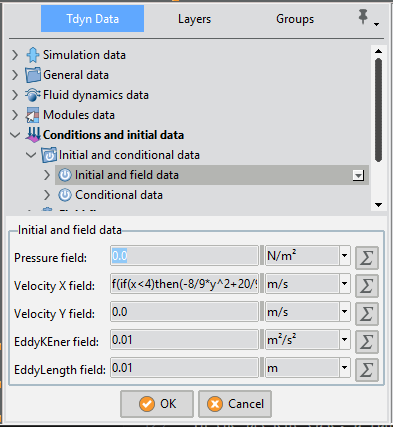Expand the Conditional data tree node

point(47,195)
